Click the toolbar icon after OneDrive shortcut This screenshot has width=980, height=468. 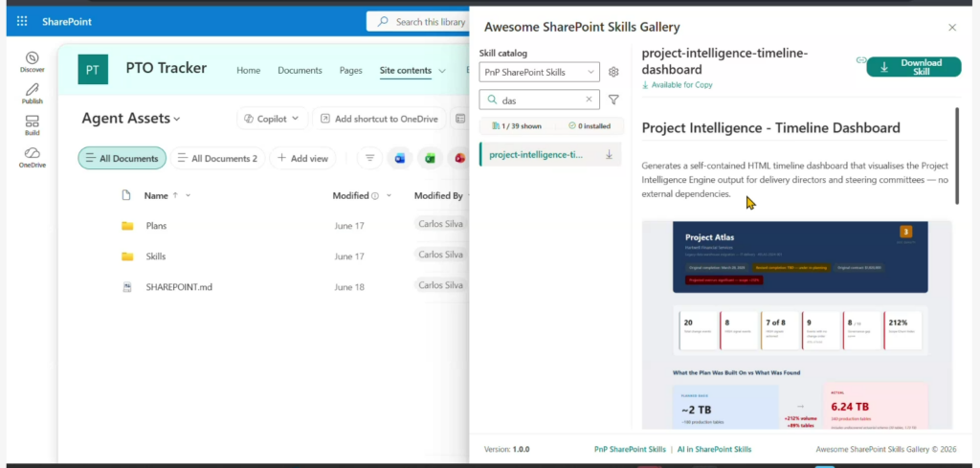[x=460, y=119]
